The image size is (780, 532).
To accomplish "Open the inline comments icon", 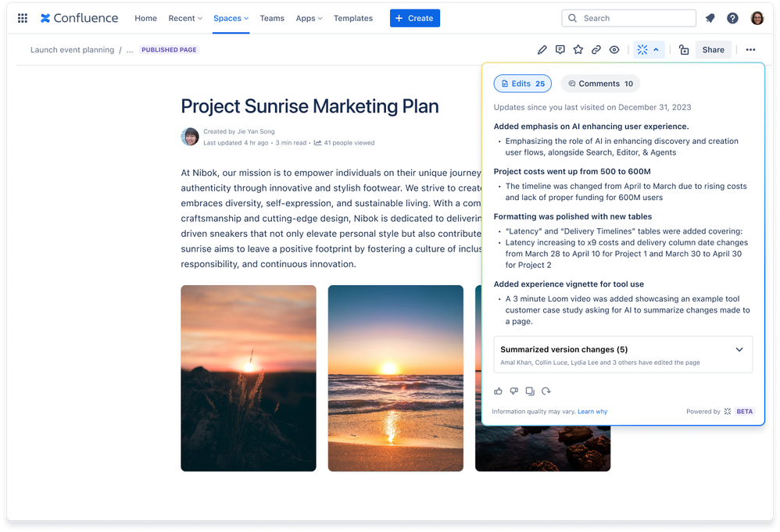I will tap(560, 50).
